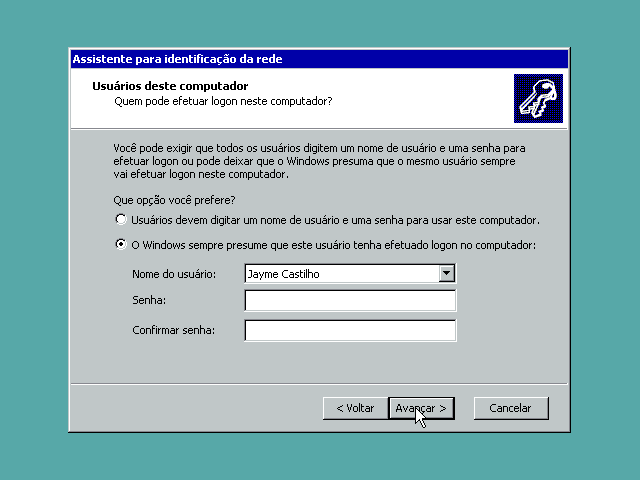The width and height of the screenshot is (640, 480).
Task: Focus the Confirmar senha field
Action: pos(349,330)
